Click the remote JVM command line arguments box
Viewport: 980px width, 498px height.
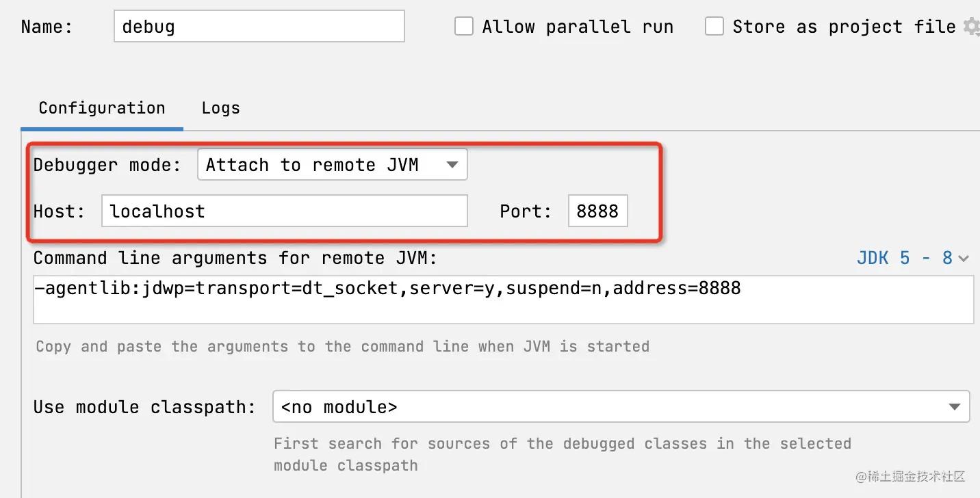(x=503, y=299)
